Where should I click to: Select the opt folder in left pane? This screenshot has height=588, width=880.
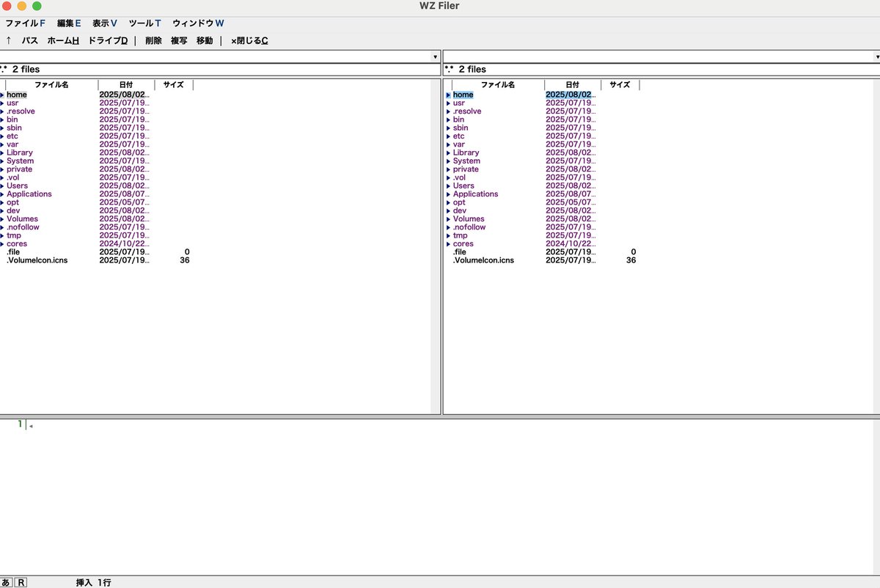(12, 202)
